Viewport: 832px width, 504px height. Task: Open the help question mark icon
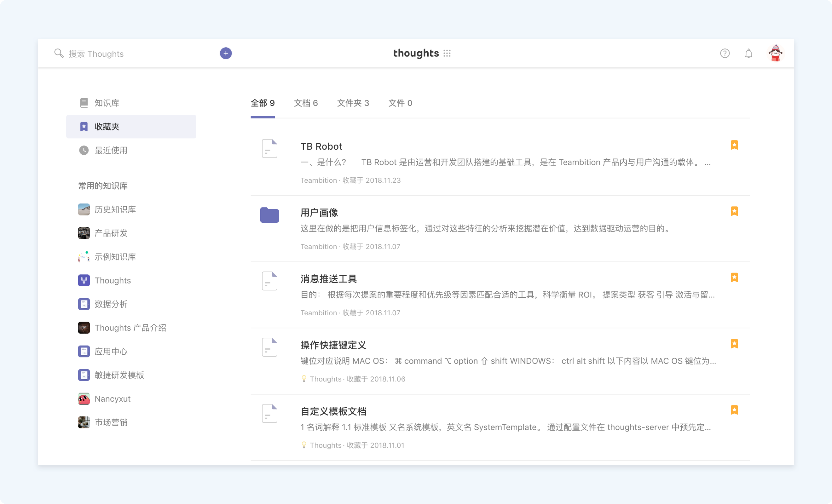pyautogui.click(x=725, y=53)
